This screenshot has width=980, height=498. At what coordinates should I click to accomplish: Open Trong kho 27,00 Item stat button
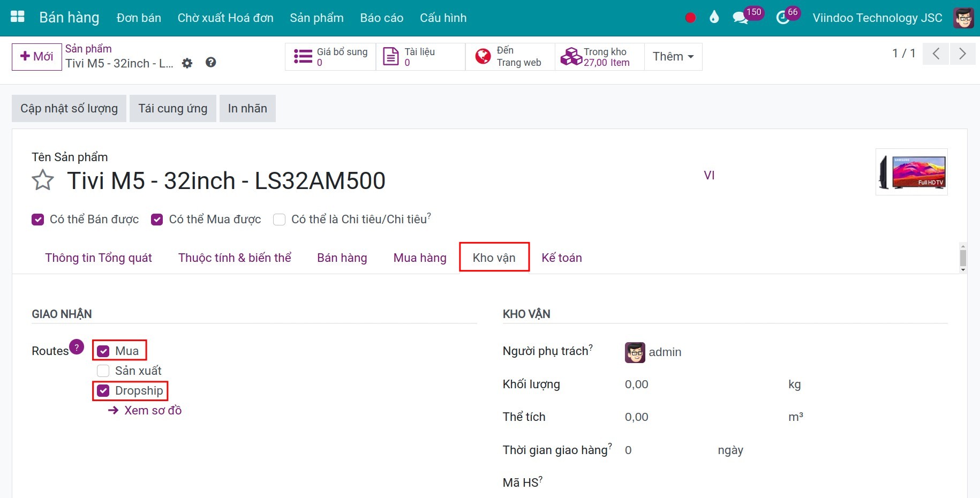coord(599,57)
